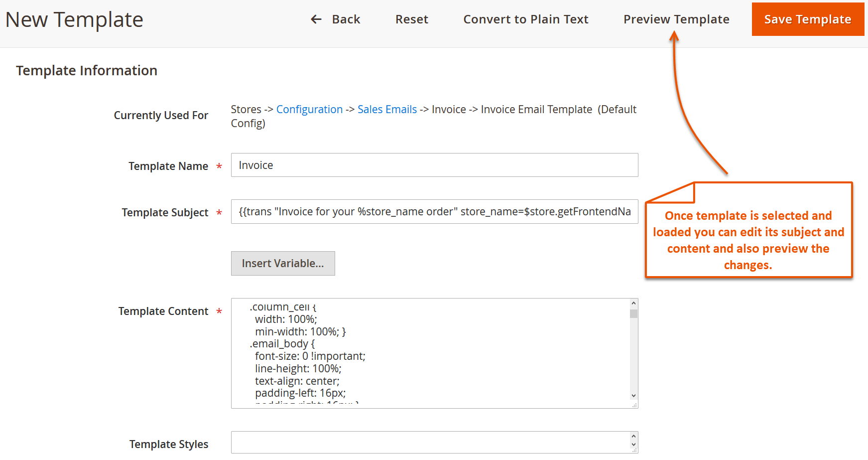Click Template Content scrollbar up arrow
Screen dimensions: 868x460
[x=633, y=303]
